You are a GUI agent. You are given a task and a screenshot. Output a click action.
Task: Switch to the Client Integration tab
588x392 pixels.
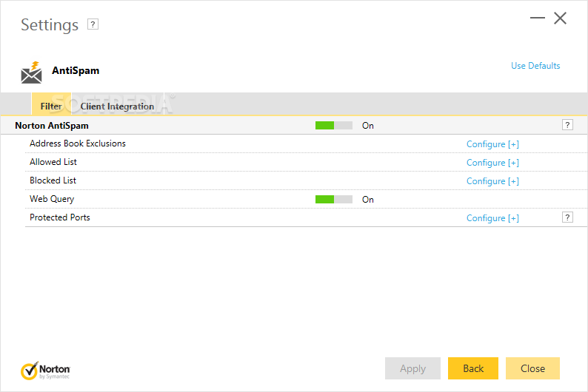pos(117,104)
